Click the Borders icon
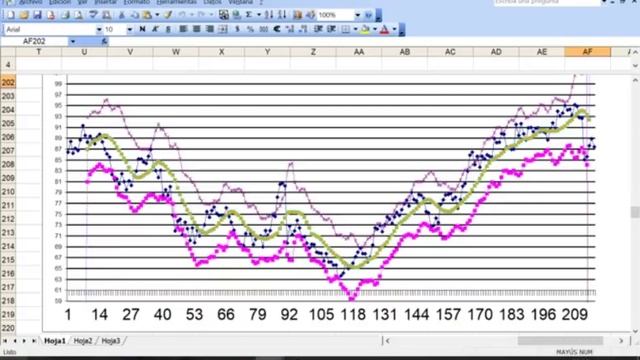The height and width of the screenshot is (360, 640). pos(346,29)
